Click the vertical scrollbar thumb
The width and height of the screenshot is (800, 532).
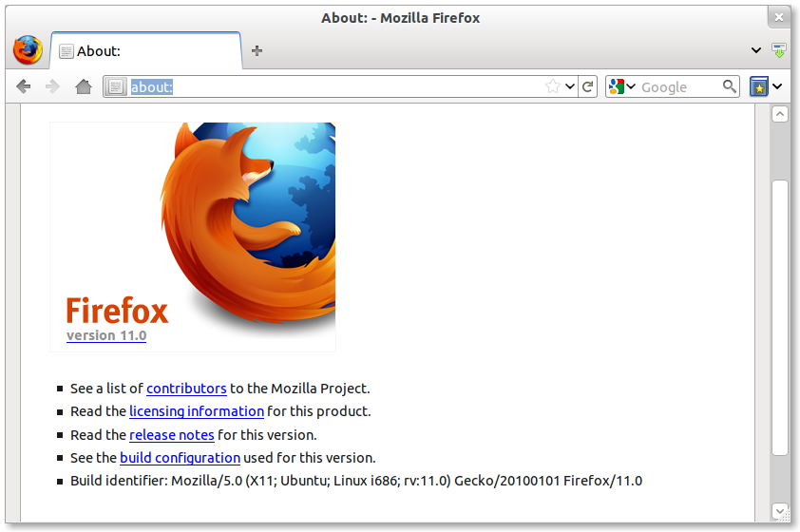coord(780,316)
